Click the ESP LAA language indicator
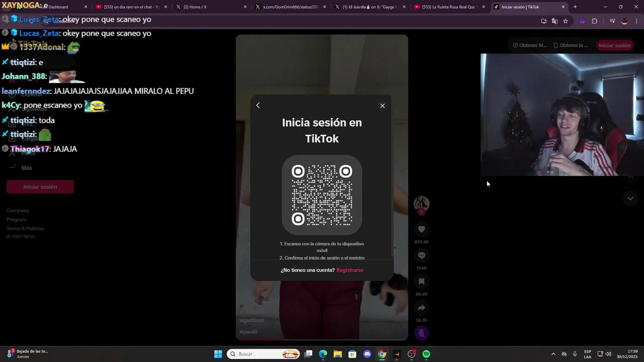The height and width of the screenshot is (362, 644). [588, 354]
